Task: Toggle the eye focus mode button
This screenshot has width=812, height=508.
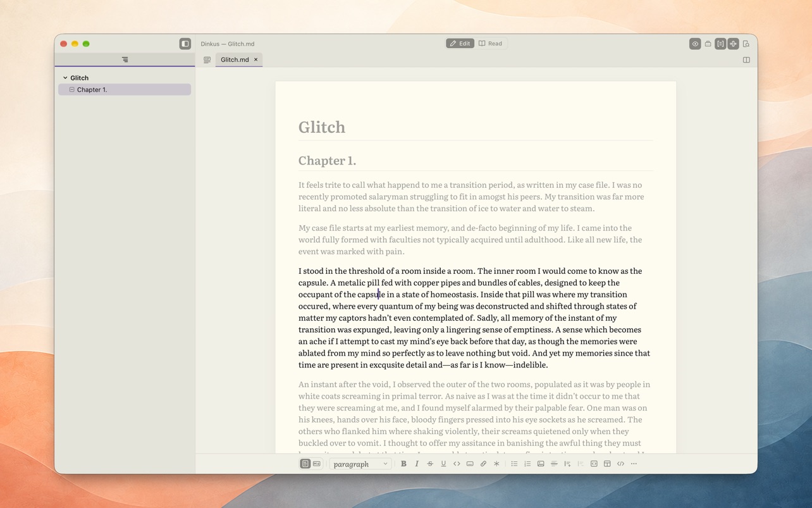Action: pyautogui.click(x=695, y=44)
